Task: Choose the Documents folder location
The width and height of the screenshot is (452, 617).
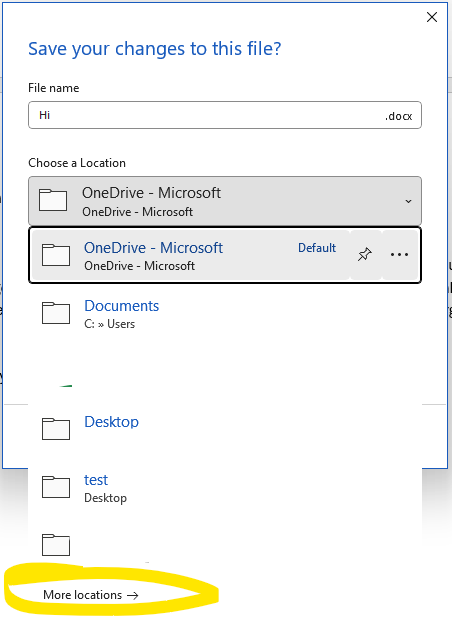Action: 225,314
